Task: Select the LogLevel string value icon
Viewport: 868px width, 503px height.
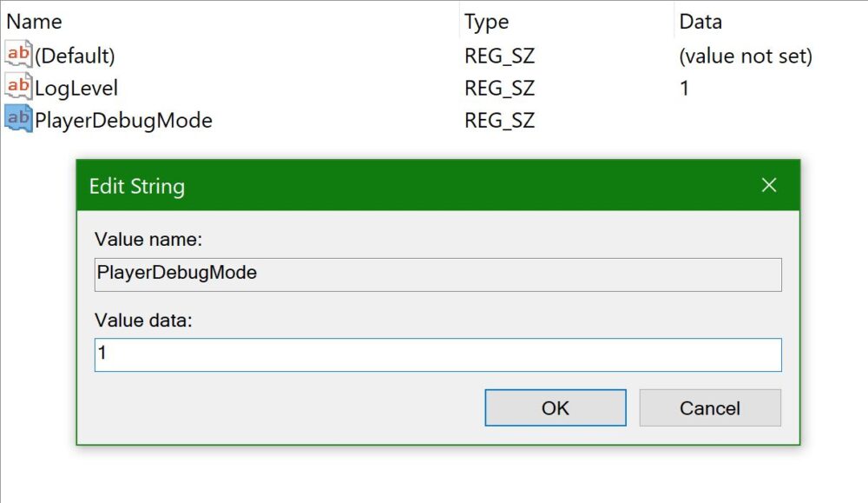Action: click(x=18, y=87)
